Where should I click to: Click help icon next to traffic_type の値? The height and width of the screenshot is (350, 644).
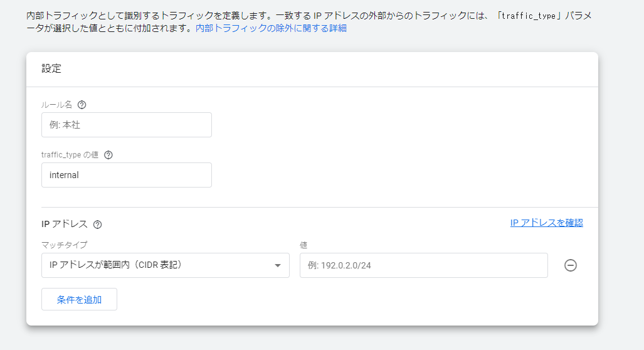pyautogui.click(x=108, y=155)
